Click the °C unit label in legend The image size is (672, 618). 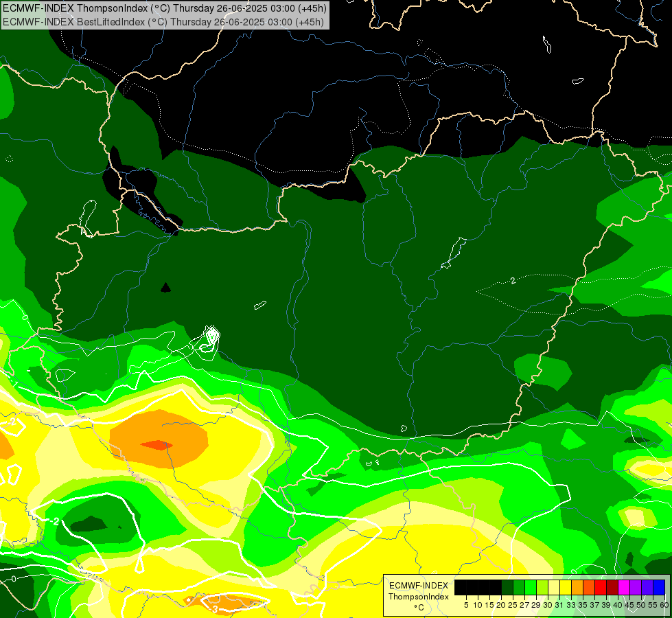[x=419, y=607]
